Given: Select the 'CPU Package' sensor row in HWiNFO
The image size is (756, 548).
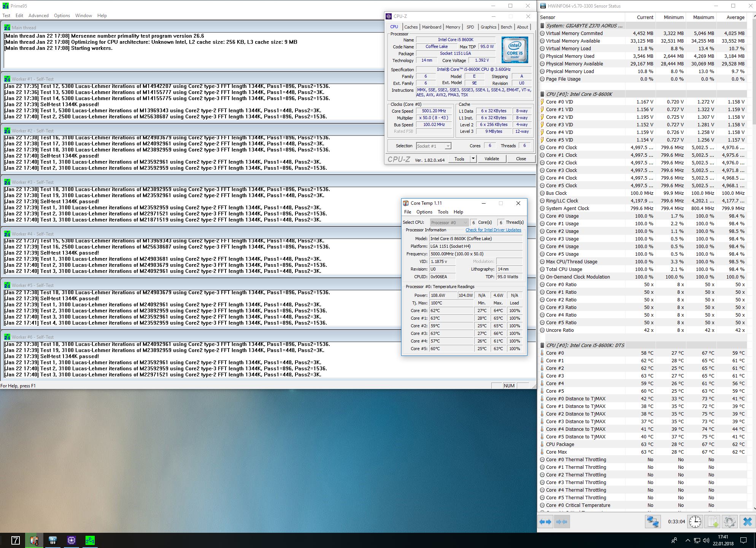Looking at the screenshot, I should click(x=643, y=444).
